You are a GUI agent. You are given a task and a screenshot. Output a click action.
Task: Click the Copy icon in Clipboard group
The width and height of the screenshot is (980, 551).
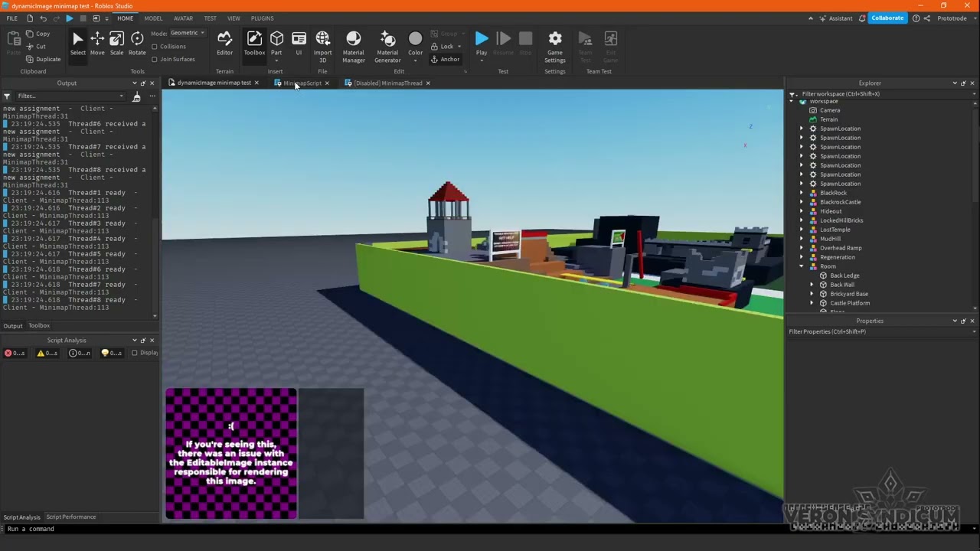click(31, 34)
